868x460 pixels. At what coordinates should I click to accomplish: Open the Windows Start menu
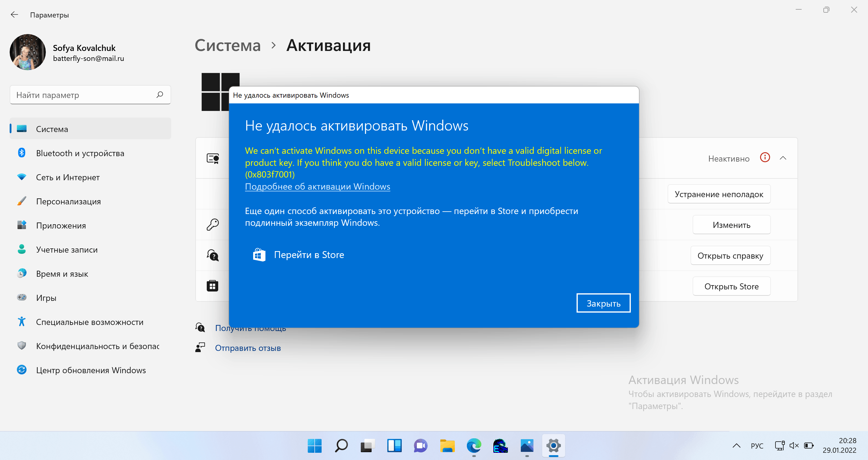click(314, 446)
